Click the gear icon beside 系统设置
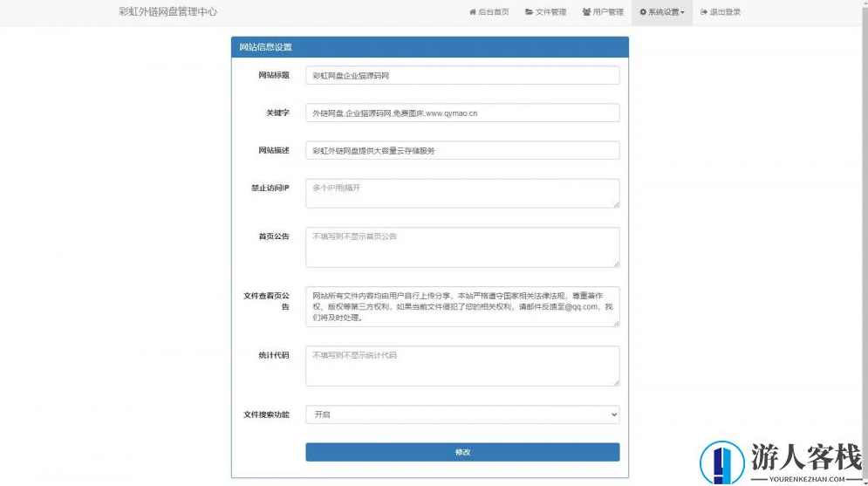The height and width of the screenshot is (486, 868). coord(643,11)
